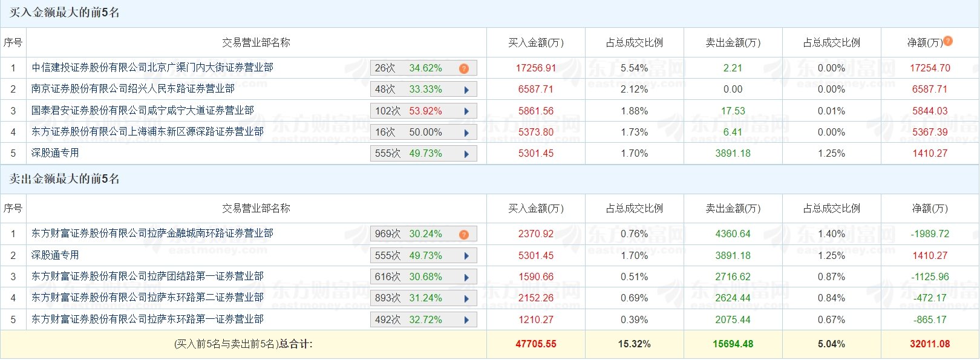
Task: Open 中信建投证券北京广渠门内大街证券营业部 link
Action: pos(152,68)
